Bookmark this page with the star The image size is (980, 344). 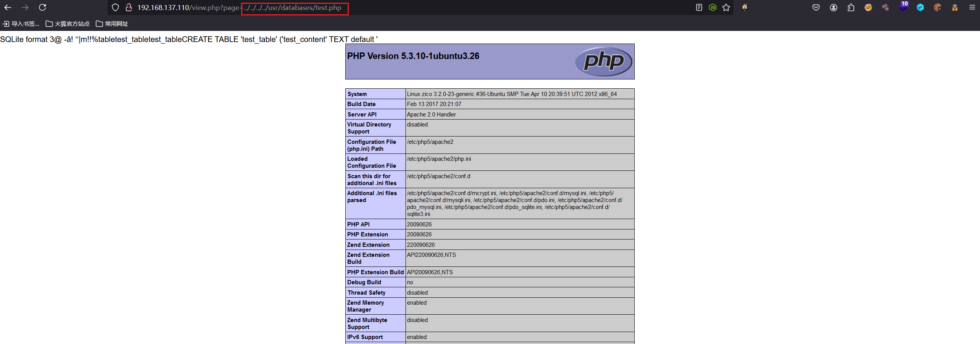[x=726, y=7]
